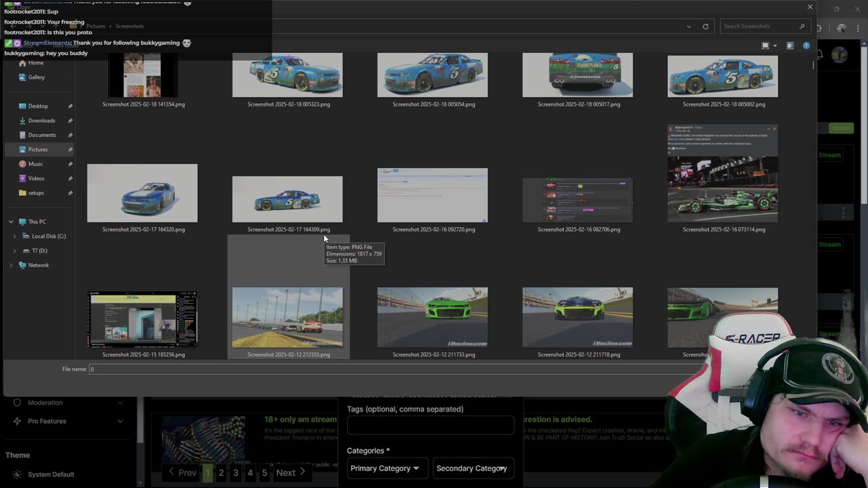The image size is (868, 488).
Task: Click file name Screenshot 2025-02-17 164309.png
Action: (x=289, y=230)
